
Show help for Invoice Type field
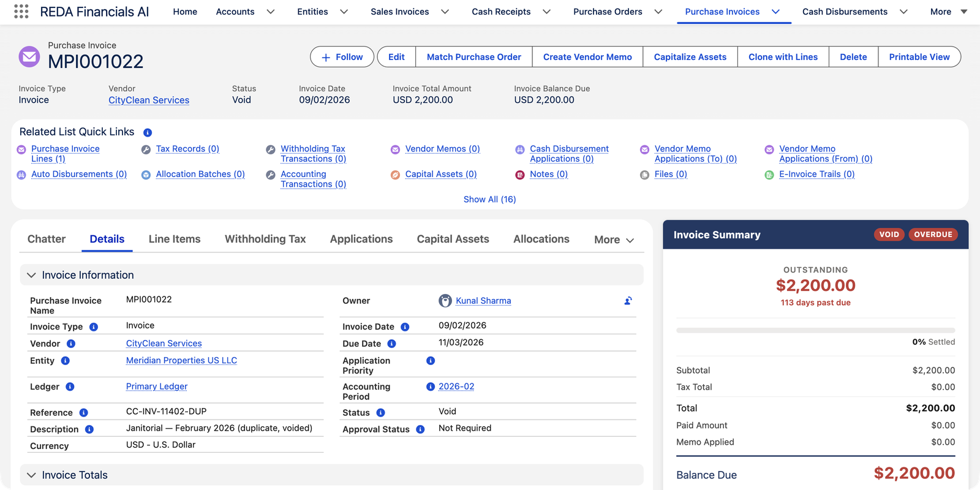click(x=94, y=327)
